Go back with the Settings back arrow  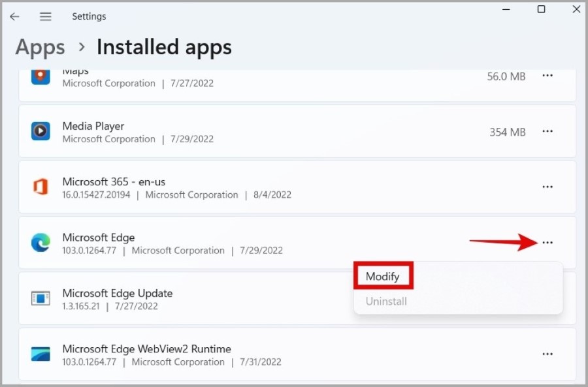(x=14, y=16)
